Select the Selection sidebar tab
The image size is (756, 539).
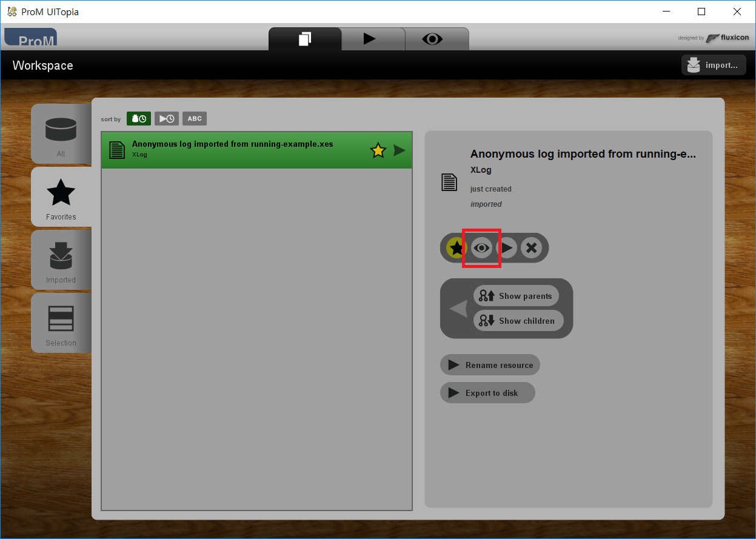pos(61,323)
